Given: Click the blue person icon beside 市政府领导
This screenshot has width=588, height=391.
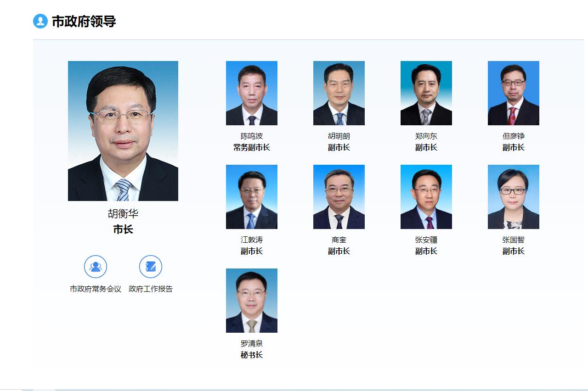Looking at the screenshot, I should click(40, 21).
